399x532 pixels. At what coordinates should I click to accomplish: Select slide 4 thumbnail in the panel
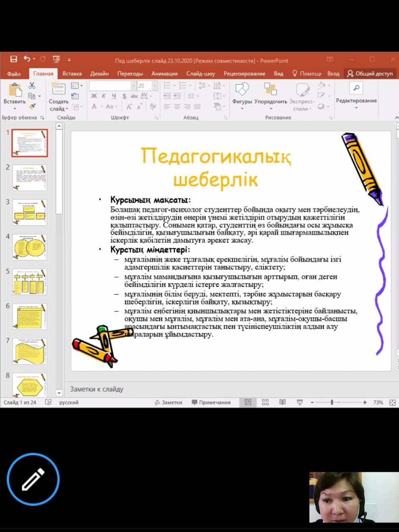[x=30, y=247]
